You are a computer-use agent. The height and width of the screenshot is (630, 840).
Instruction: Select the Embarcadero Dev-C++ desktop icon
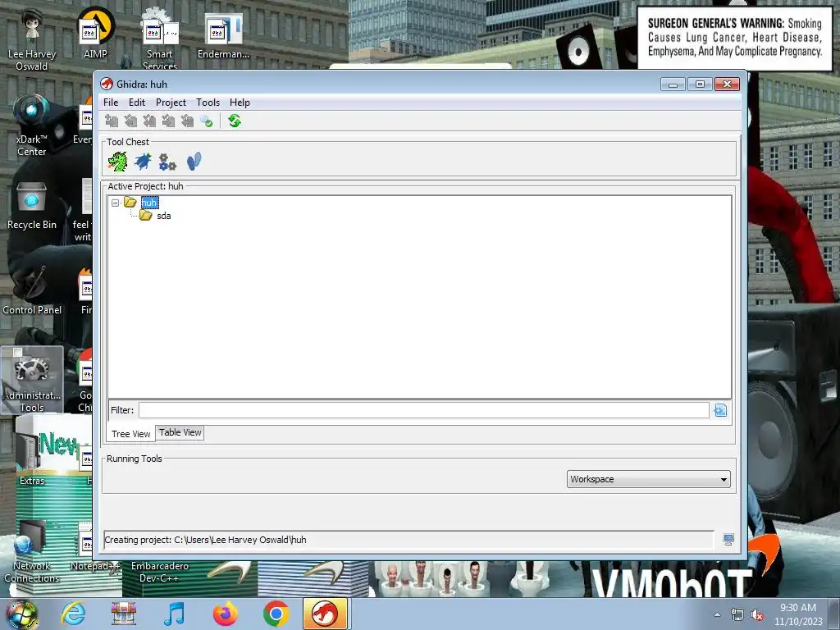(160, 572)
